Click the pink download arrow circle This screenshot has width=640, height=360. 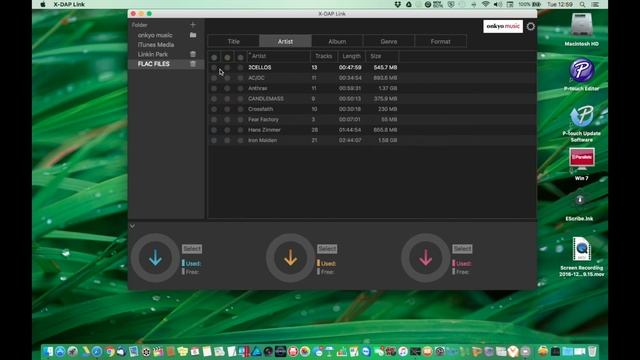click(x=425, y=258)
